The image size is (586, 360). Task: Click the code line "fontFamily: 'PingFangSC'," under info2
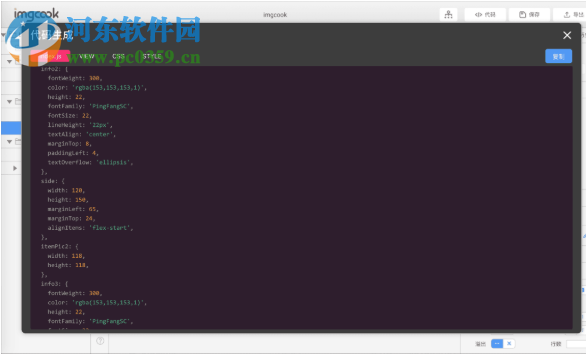[x=90, y=106]
